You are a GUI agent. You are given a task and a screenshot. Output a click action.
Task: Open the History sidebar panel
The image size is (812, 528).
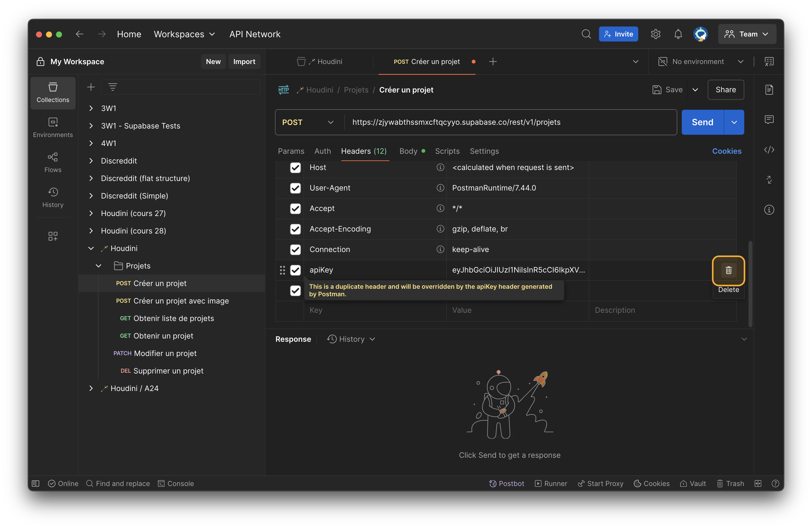click(x=53, y=197)
